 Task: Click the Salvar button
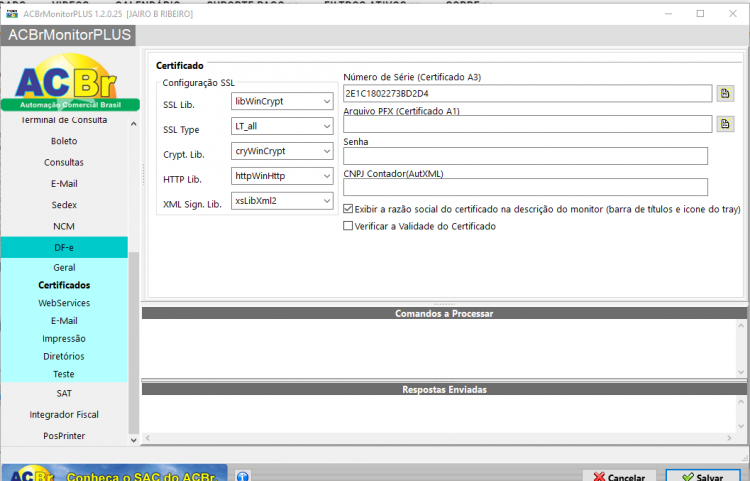[703, 476]
